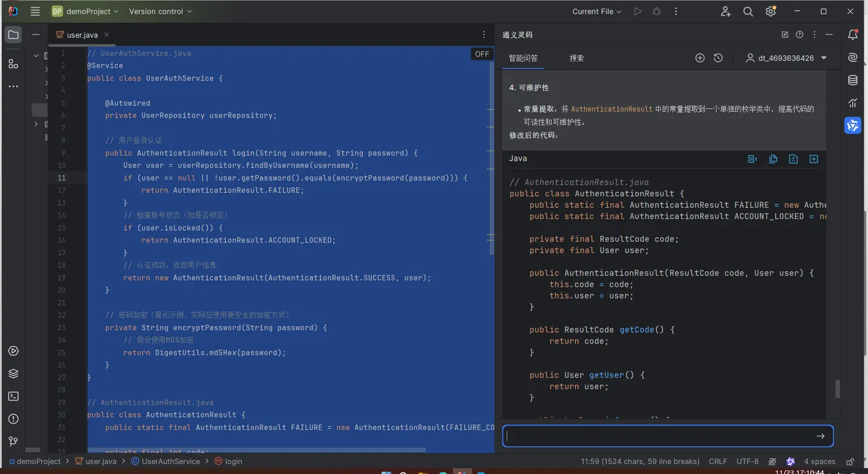Toggle the reader mode eye icon in status bar
This screenshot has height=474, width=868.
773,462
